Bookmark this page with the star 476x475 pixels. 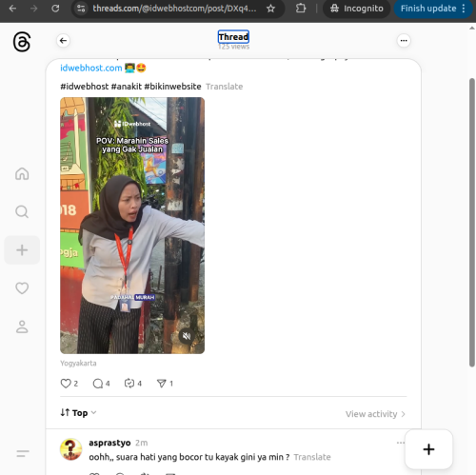pos(270,9)
